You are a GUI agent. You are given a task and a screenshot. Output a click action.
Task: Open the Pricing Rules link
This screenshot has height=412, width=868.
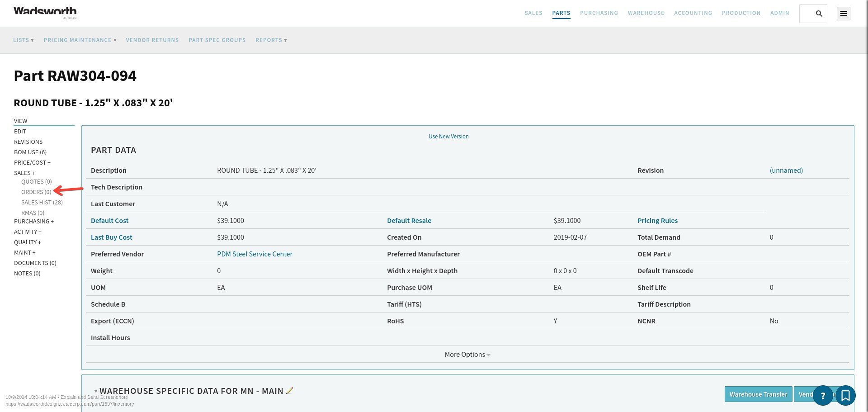657,221
